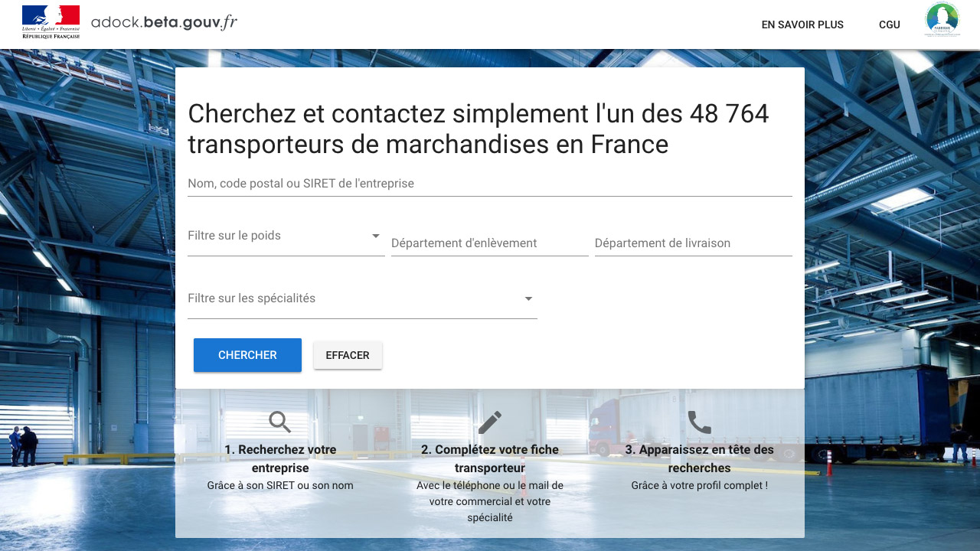This screenshot has height=551, width=980.
Task: Click the magnifying glass icon above step 1
Action: pos(280,422)
